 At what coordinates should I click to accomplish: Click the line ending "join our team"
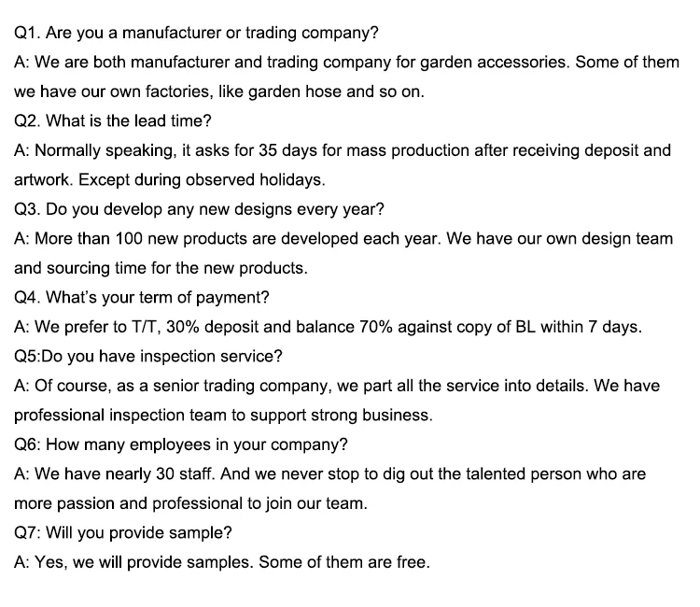(190, 503)
